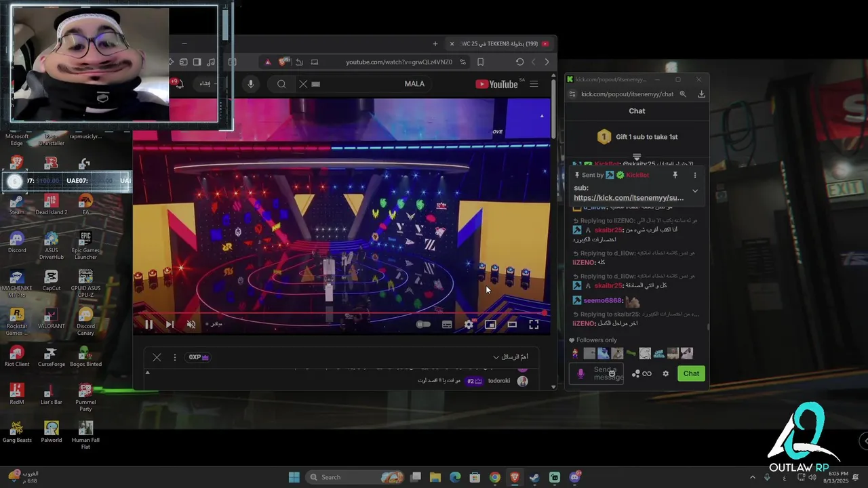Open CapCut desktop shortcut

51,280
